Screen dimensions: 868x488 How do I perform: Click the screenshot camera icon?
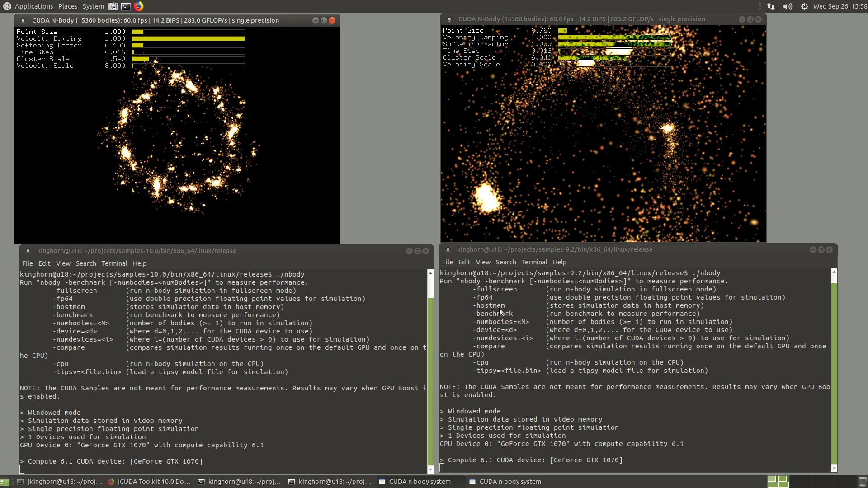click(x=113, y=6)
